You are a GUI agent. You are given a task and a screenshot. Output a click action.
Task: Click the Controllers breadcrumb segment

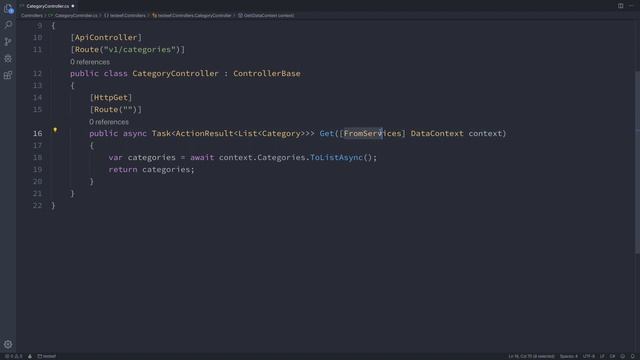tap(32, 16)
